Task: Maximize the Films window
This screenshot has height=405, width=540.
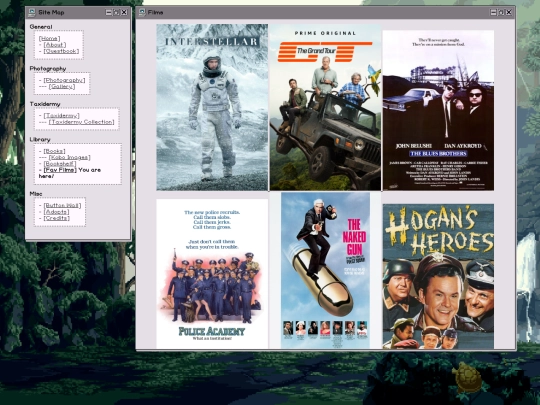Action: 501,12
